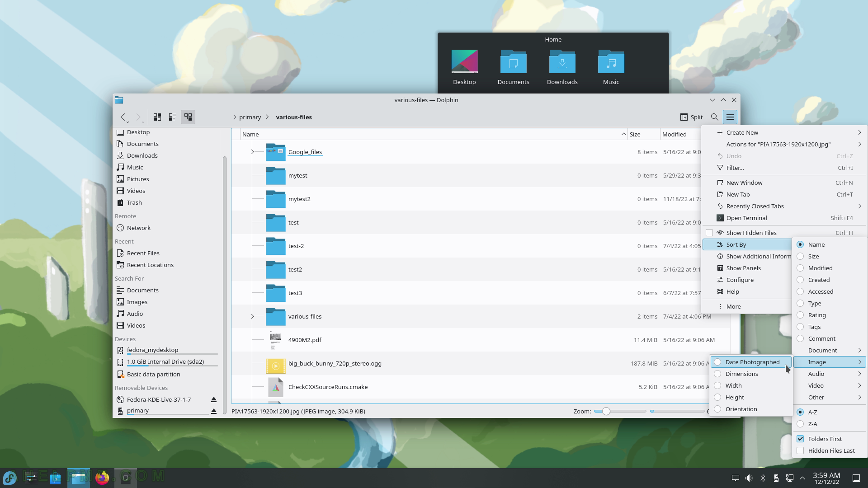Sort list by Name column header

click(433, 134)
